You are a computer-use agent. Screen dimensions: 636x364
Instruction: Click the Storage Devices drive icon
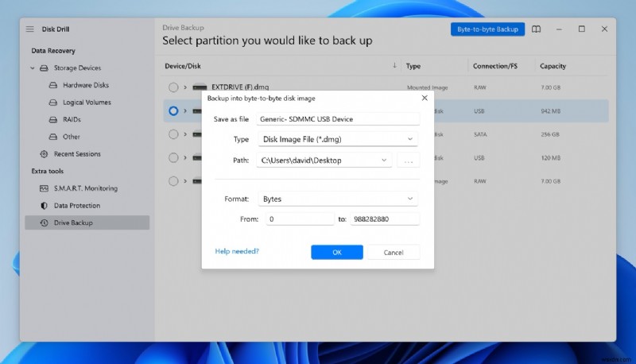point(44,68)
